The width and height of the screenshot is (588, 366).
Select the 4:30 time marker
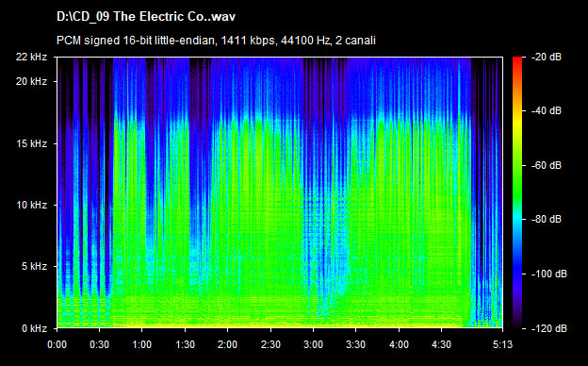(441, 344)
